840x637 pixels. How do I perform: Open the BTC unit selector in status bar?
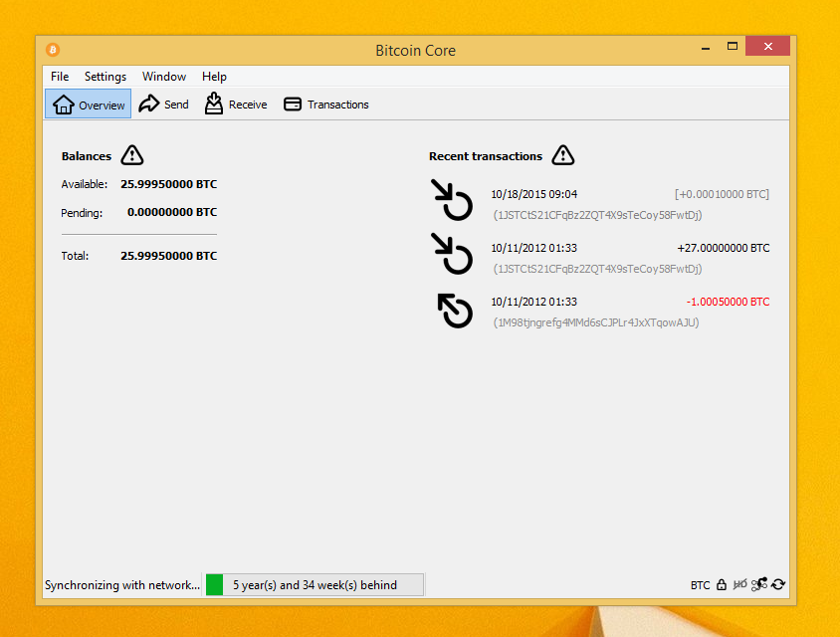700,585
